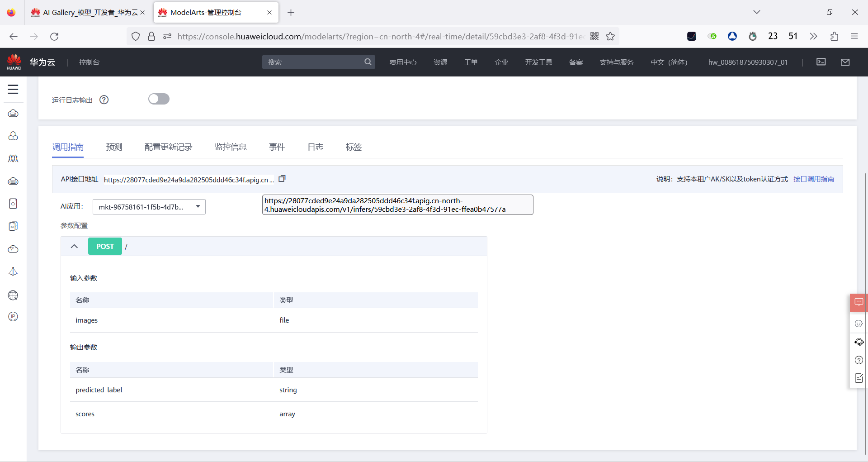Click the search magnifier icon in the header

click(x=368, y=62)
